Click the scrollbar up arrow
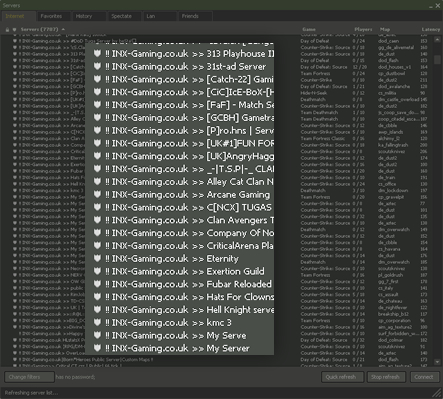The image size is (443, 399). [437, 39]
